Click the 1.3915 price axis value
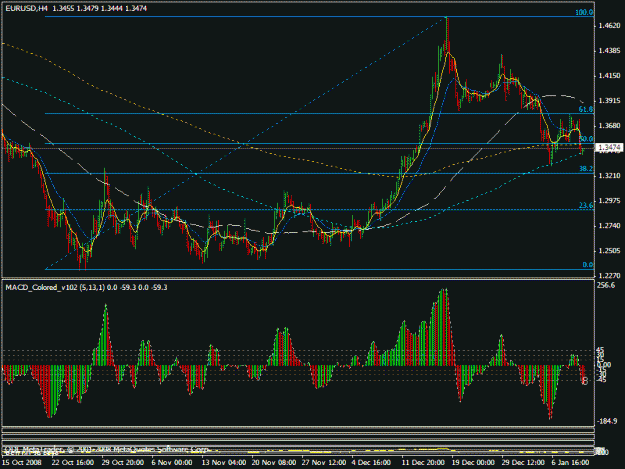The width and height of the screenshot is (625, 469). 609,101
